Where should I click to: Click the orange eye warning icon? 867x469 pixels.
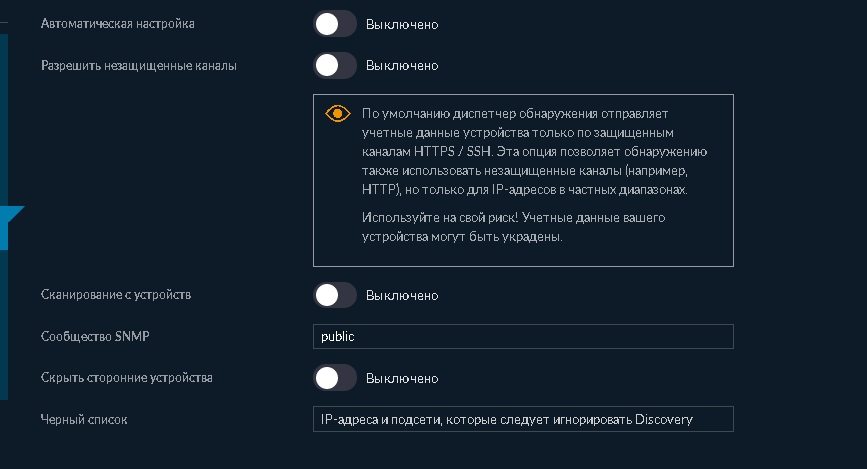pyautogui.click(x=338, y=114)
